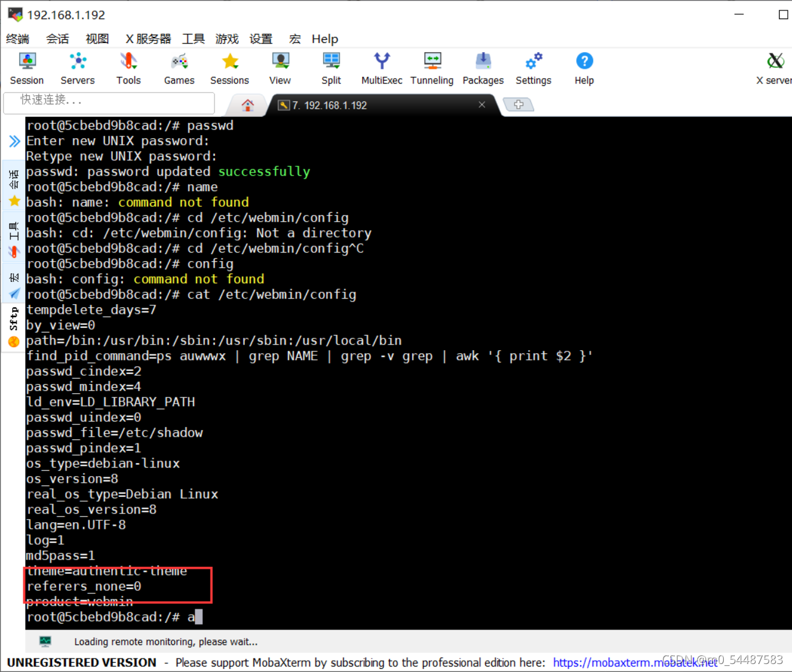Click the MobaXterm title bar icon

click(x=15, y=14)
